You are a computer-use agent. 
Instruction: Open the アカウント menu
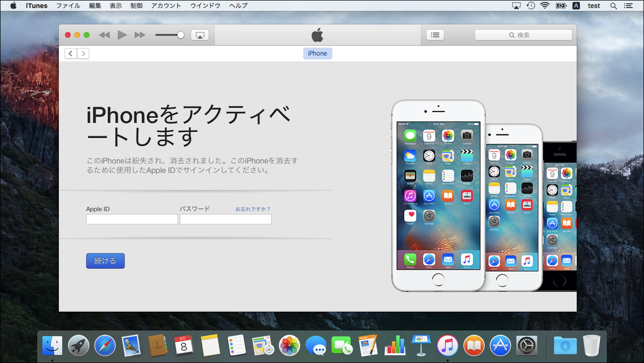pos(166,6)
